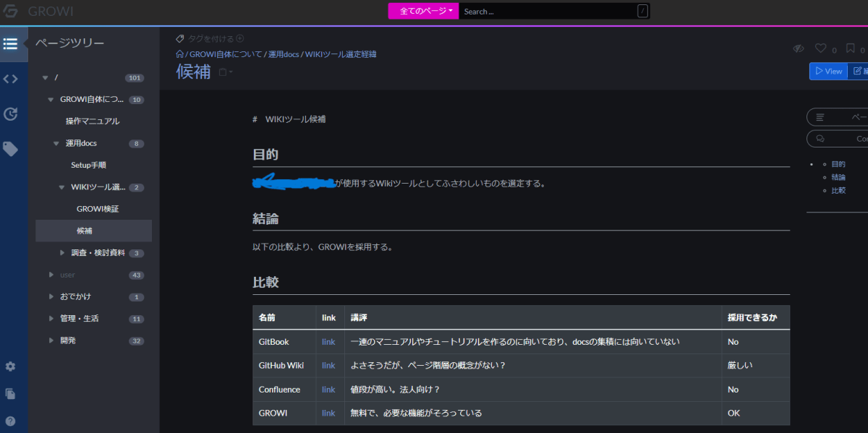This screenshot has height=433, width=868.
Task: Switch to the View tab
Action: click(x=827, y=71)
